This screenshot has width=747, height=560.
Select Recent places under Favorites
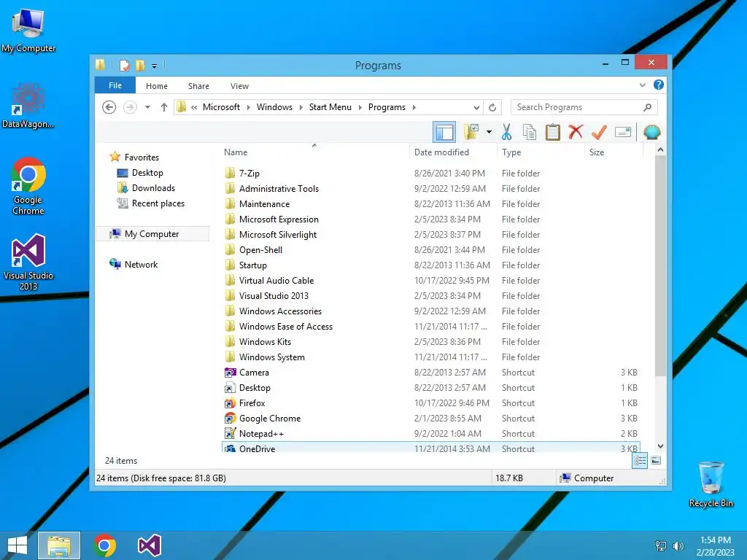pos(158,203)
